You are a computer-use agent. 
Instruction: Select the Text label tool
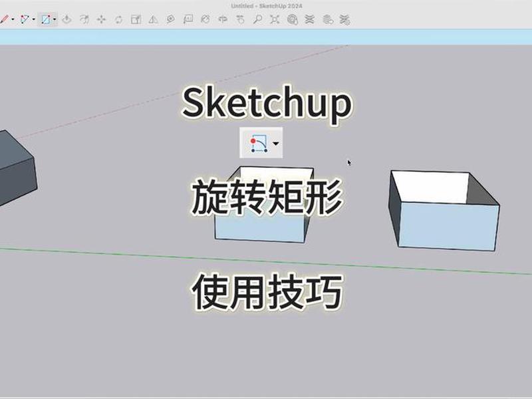tap(188, 19)
